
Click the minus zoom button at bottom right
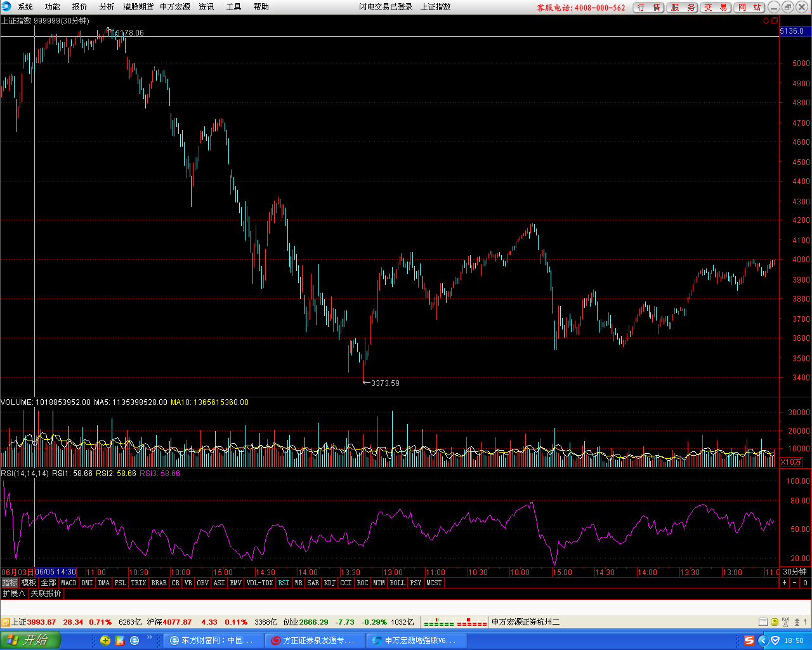pos(794,583)
